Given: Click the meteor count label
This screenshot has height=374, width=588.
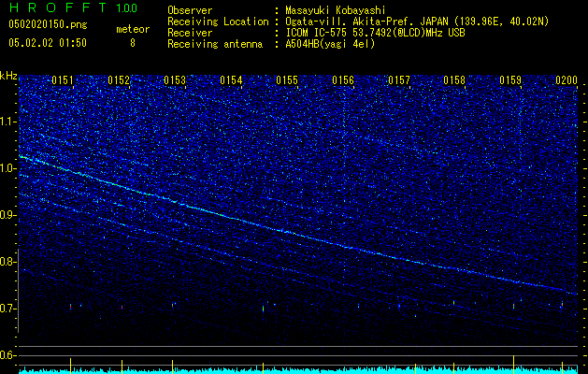Looking at the screenshot, I should (133, 29).
